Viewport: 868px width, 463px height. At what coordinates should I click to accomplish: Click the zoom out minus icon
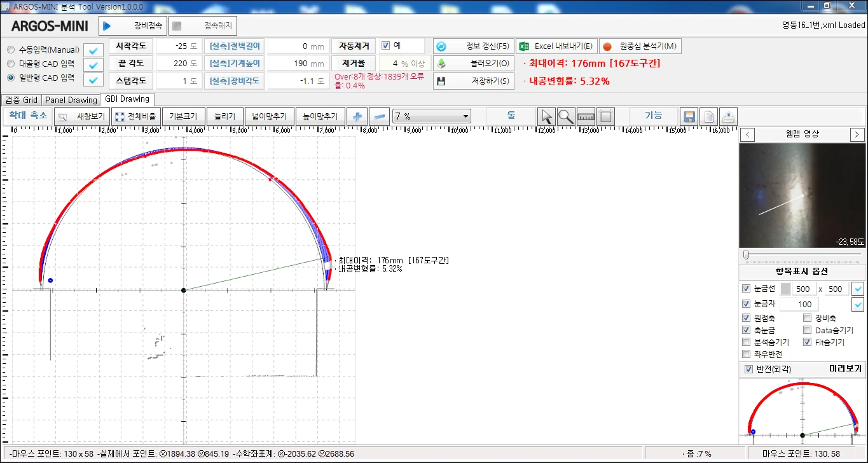[379, 116]
